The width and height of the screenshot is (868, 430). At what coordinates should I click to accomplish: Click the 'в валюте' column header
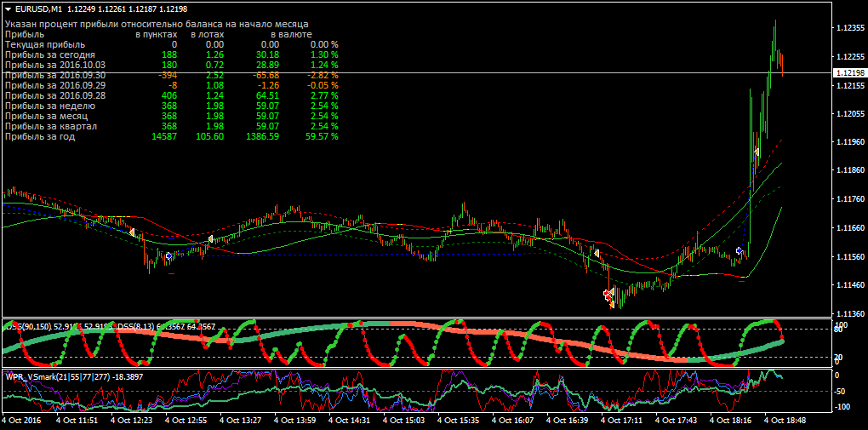[291, 34]
